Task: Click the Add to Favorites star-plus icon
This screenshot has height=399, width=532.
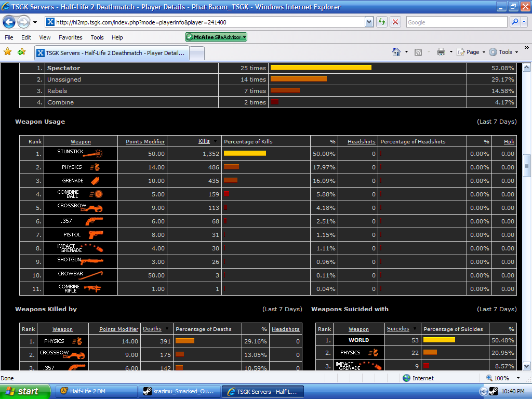Action: point(22,52)
